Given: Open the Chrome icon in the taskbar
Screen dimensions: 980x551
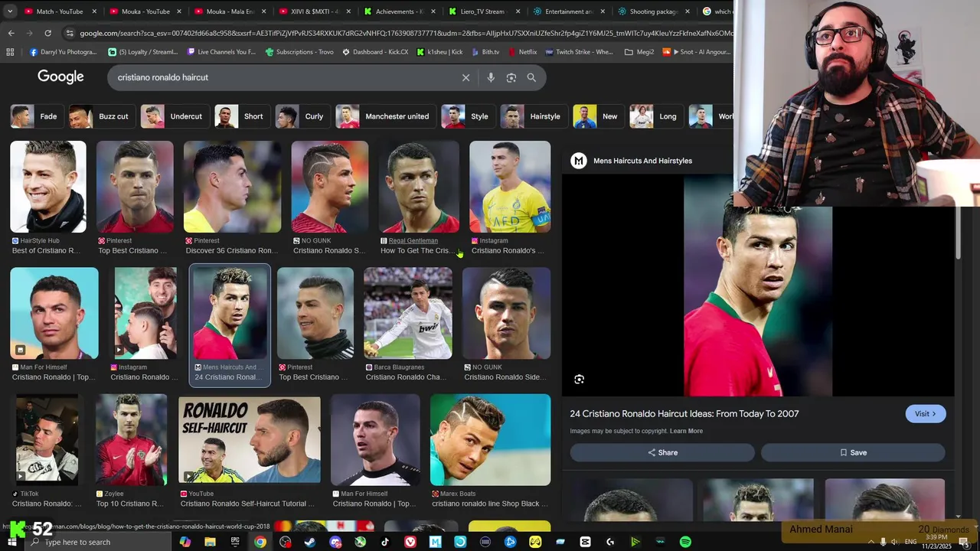Looking at the screenshot, I should pos(260,542).
